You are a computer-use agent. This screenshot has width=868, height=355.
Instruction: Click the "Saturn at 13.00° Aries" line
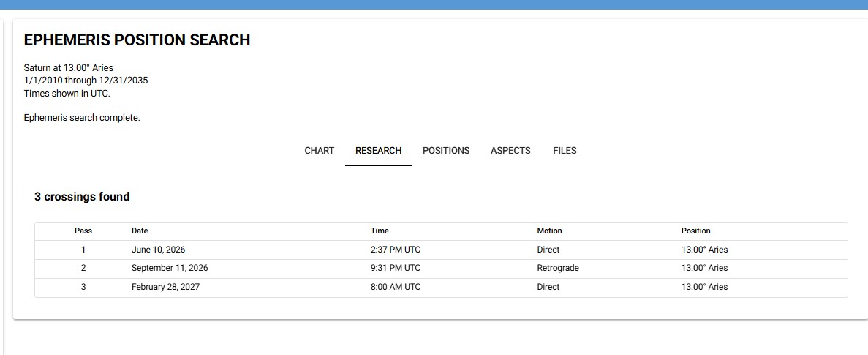tap(68, 68)
